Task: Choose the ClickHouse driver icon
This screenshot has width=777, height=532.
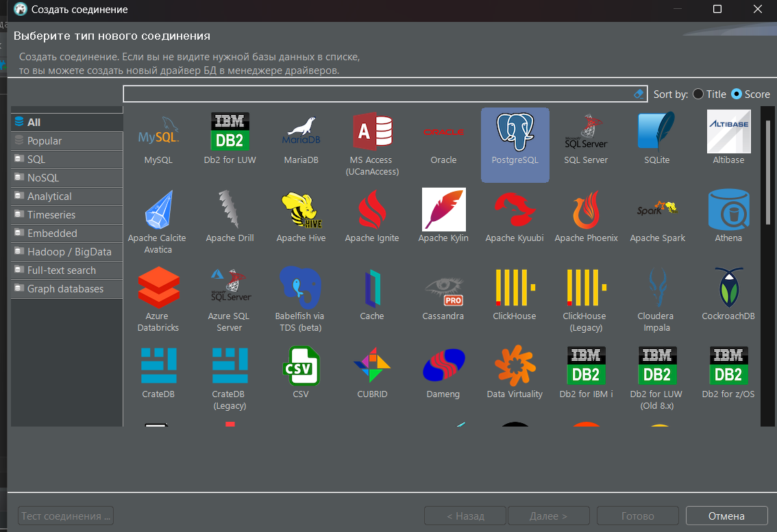Action: (515, 288)
